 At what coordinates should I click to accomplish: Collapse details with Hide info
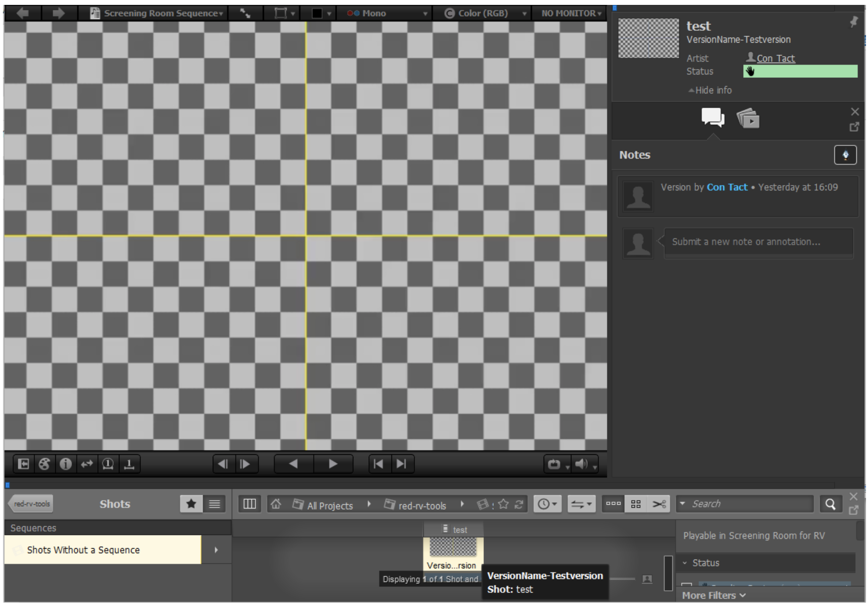tap(710, 90)
